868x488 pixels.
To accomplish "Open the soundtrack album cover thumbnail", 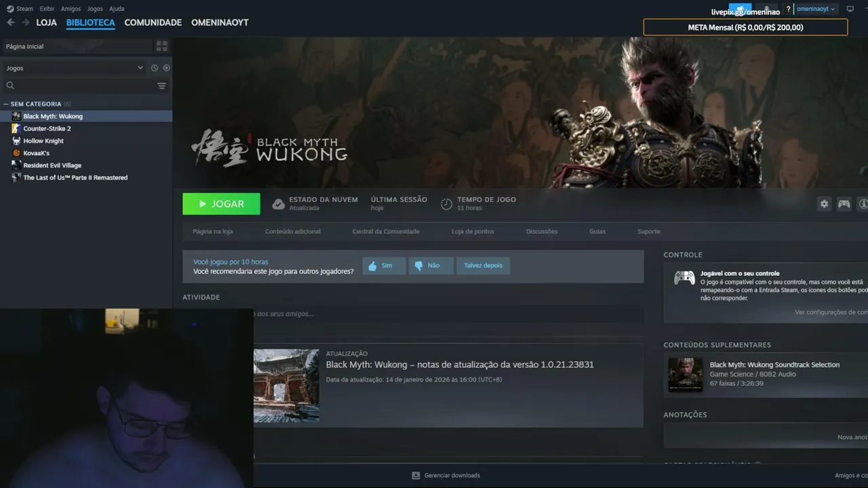I will (686, 375).
